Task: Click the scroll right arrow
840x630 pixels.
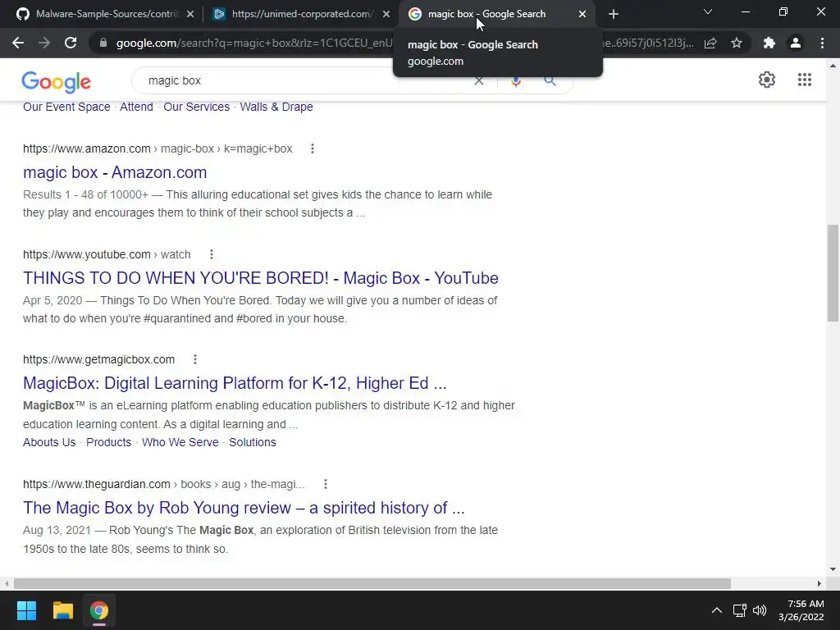Action: [x=819, y=583]
